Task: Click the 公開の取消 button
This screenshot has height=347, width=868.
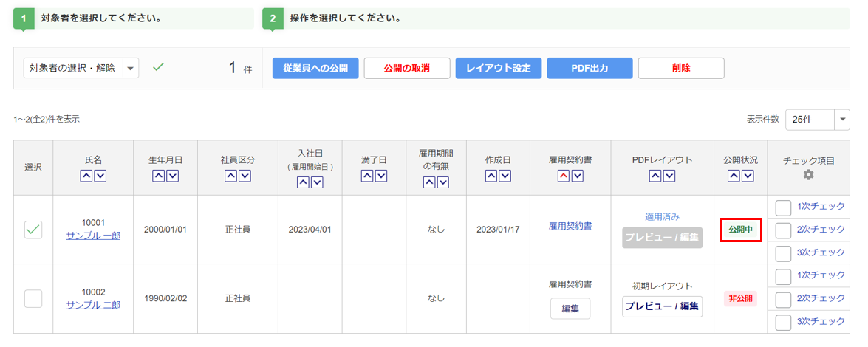Action: pos(406,68)
